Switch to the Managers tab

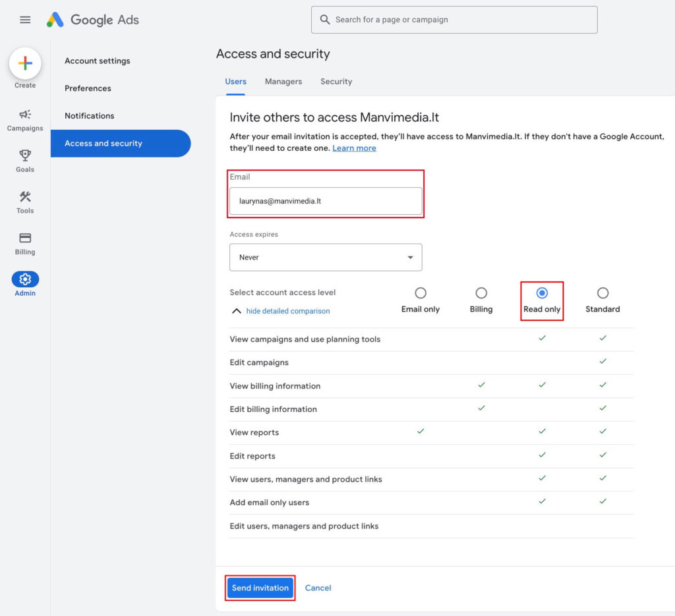(x=283, y=81)
